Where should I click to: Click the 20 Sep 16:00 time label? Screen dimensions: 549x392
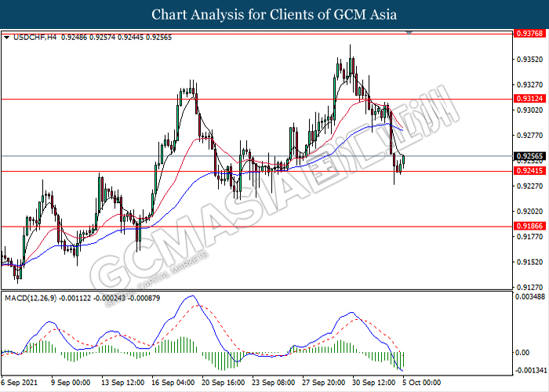coord(223,383)
